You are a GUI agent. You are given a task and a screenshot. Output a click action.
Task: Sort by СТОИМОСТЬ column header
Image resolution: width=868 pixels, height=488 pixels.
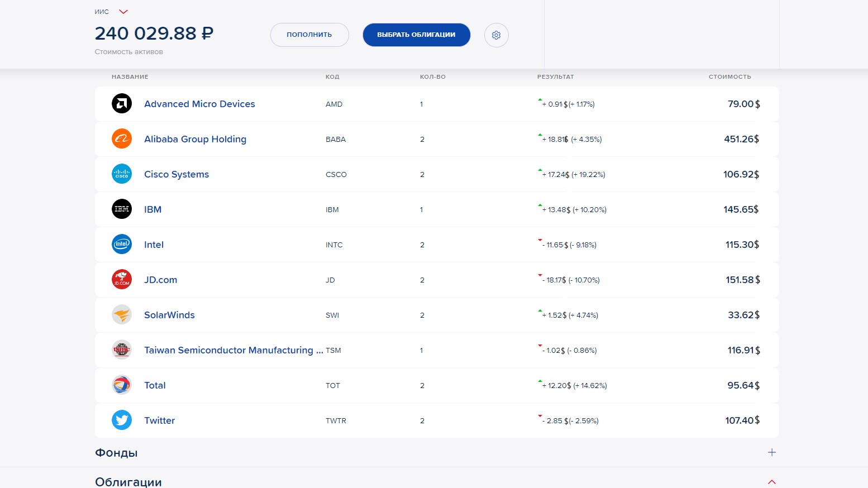729,77
